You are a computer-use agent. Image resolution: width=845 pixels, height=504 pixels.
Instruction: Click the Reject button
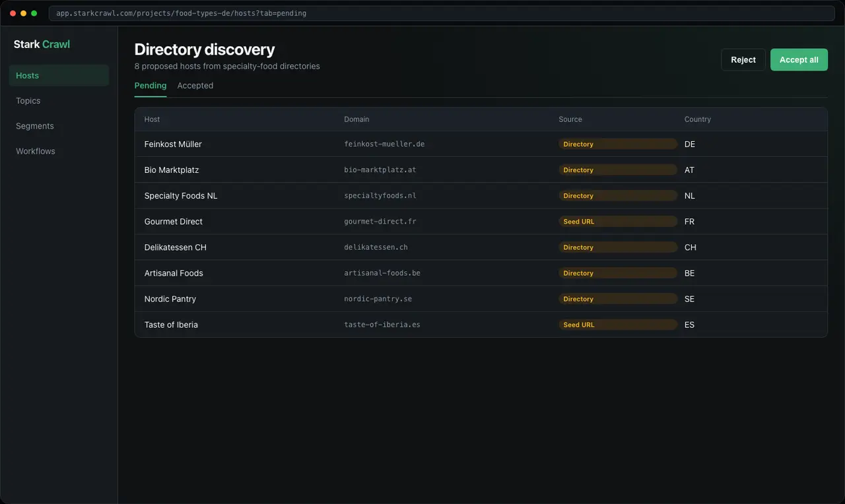743,59
